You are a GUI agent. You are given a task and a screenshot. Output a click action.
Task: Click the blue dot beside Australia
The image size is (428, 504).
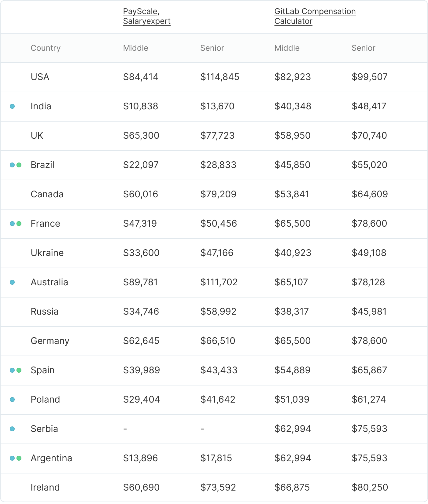click(12, 282)
